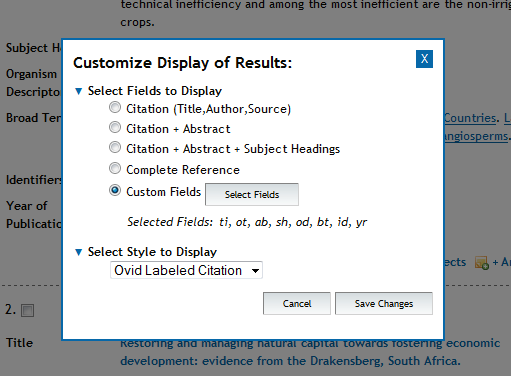
Task: Open the Select Fields button
Action: pos(252,194)
